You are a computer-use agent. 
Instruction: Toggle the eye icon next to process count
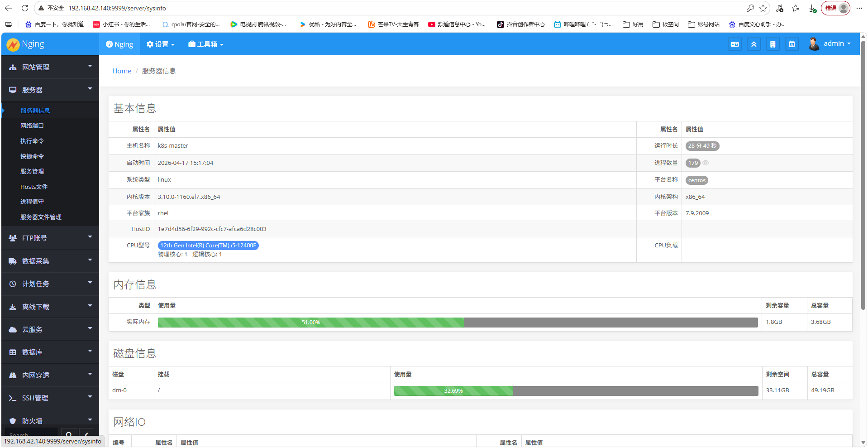click(706, 163)
